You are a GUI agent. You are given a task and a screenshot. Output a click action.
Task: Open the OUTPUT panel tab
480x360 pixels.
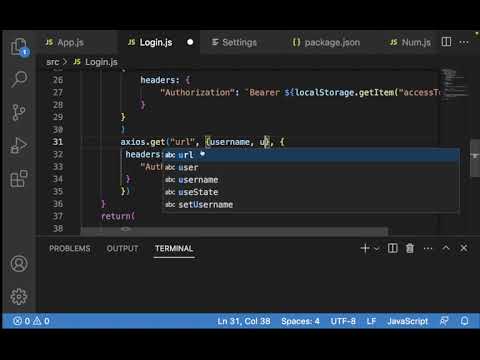(122, 249)
